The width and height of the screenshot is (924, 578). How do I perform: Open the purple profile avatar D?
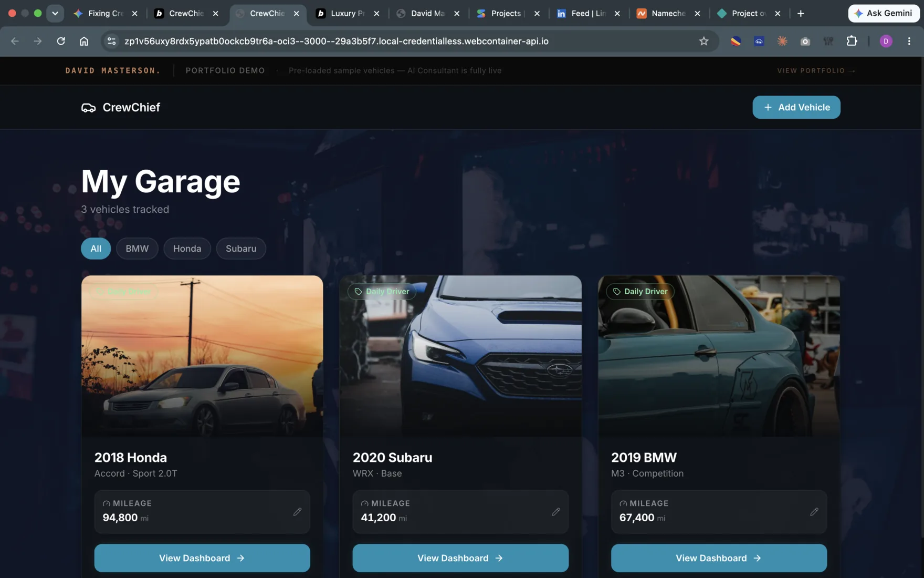tap(886, 41)
